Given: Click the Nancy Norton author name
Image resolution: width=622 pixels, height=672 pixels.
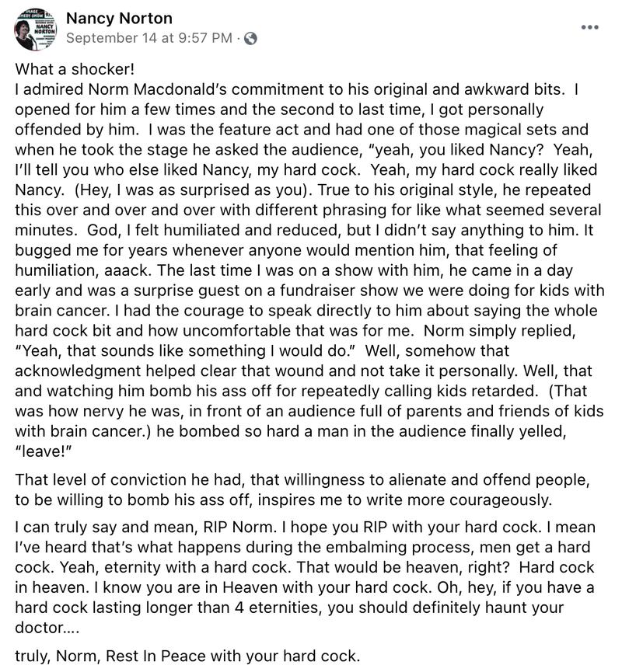Looking at the screenshot, I should pyautogui.click(x=119, y=18).
